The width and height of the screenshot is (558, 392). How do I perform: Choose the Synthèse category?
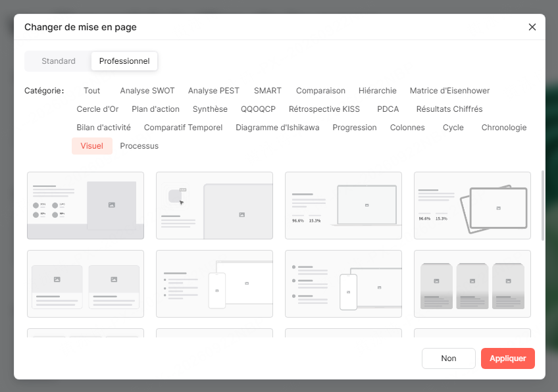(210, 109)
